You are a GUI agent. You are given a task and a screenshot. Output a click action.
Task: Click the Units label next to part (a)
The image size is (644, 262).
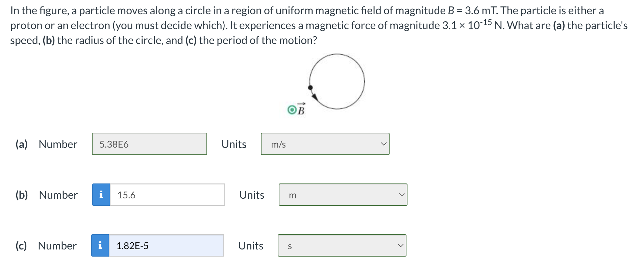233,144
